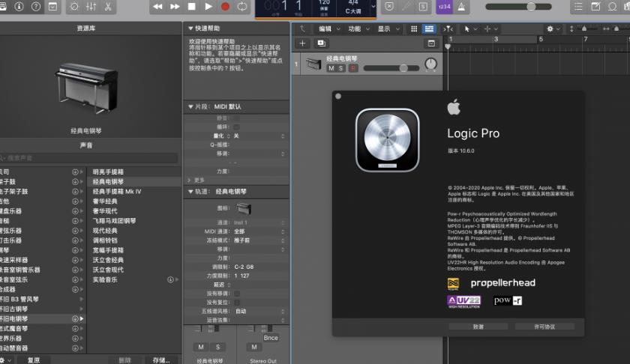Toggle the blue list view icon
Screen dimensions: 630x364
pos(429,29)
